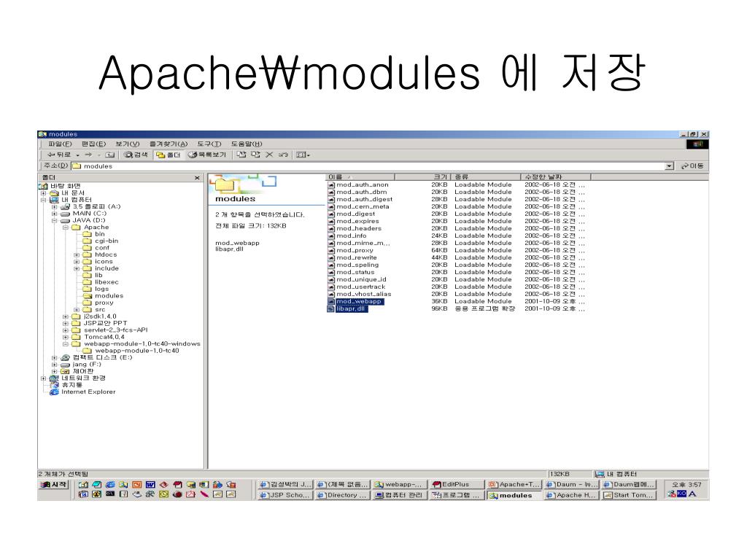
Task: Open the 도움말(H) menu
Action: tap(247, 144)
